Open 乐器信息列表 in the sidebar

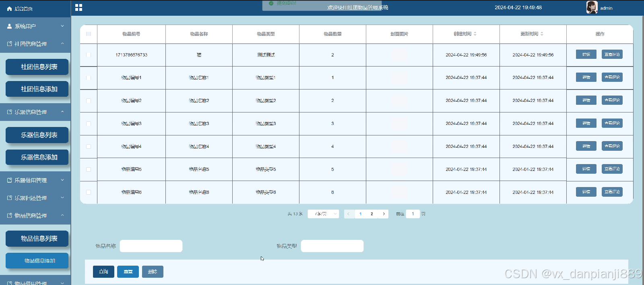(x=37, y=135)
